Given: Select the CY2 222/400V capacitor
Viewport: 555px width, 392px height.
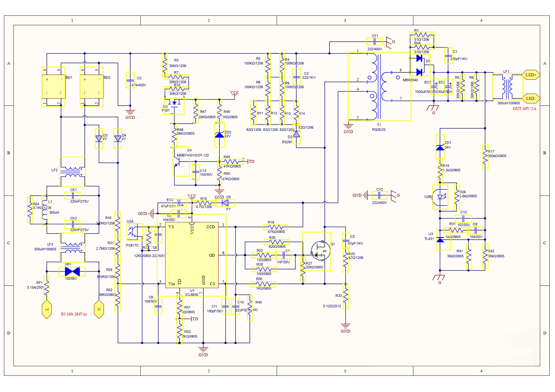Looking at the screenshot, I should (379, 195).
